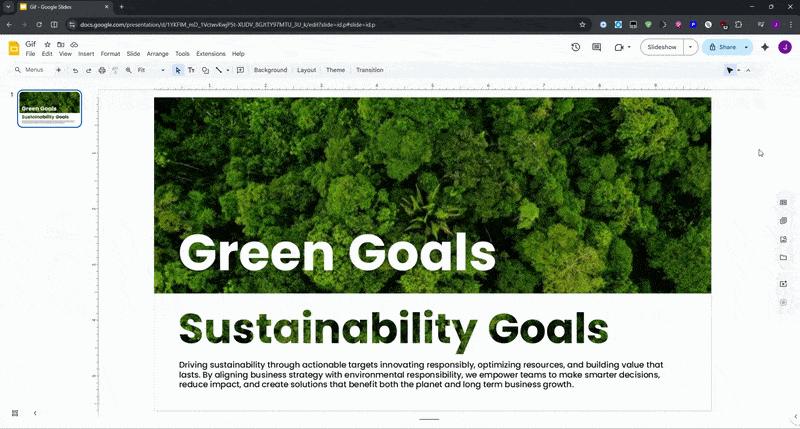
Task: Redo the last action
Action: point(88,70)
